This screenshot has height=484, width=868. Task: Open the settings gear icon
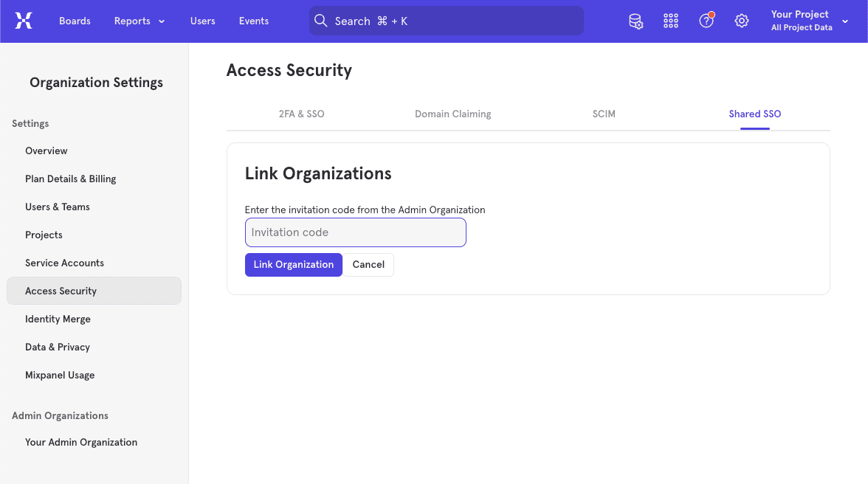coord(741,21)
